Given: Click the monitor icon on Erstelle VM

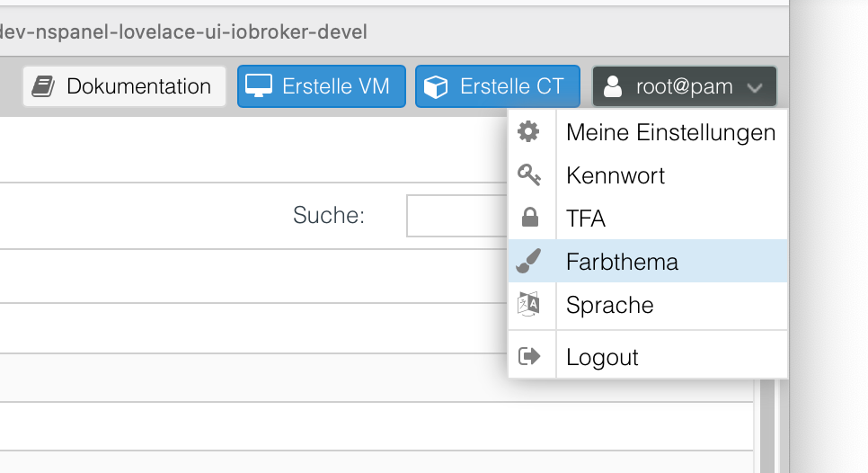Looking at the screenshot, I should (x=259, y=86).
